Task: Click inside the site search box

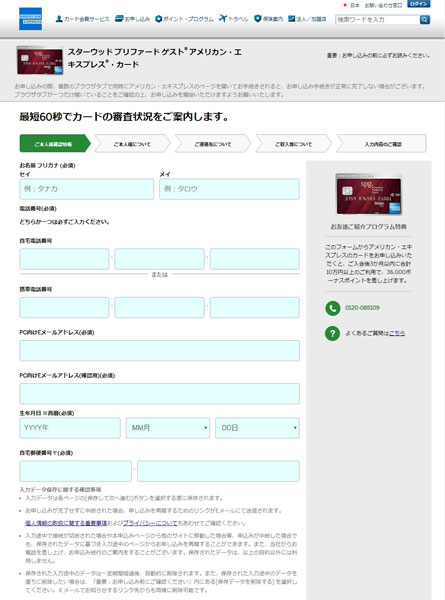Action: pyautogui.click(x=377, y=20)
